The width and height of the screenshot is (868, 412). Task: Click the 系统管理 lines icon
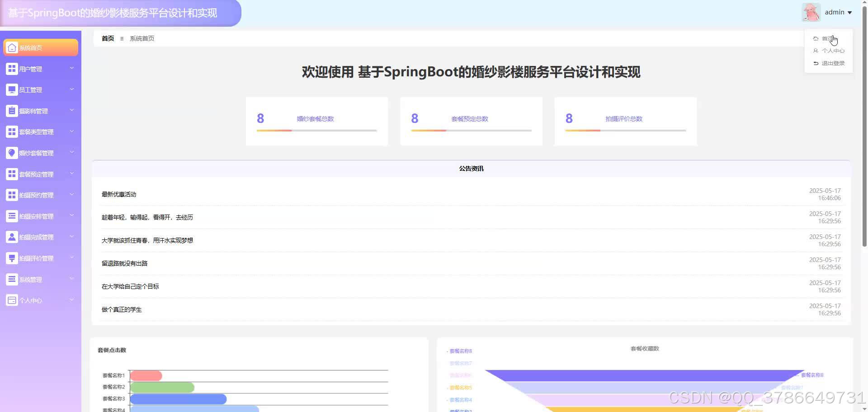tap(12, 279)
